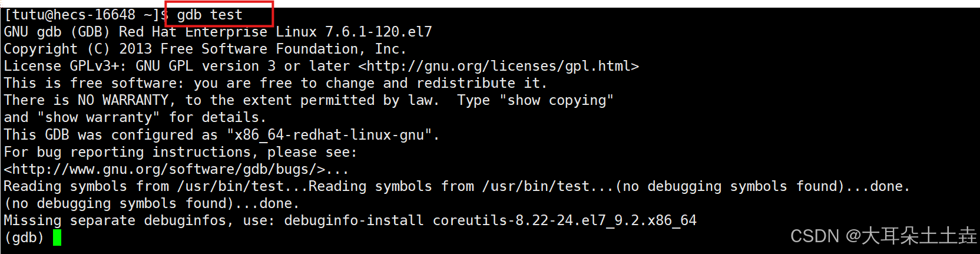Click the "NO WARRANTY" words

click(x=123, y=100)
